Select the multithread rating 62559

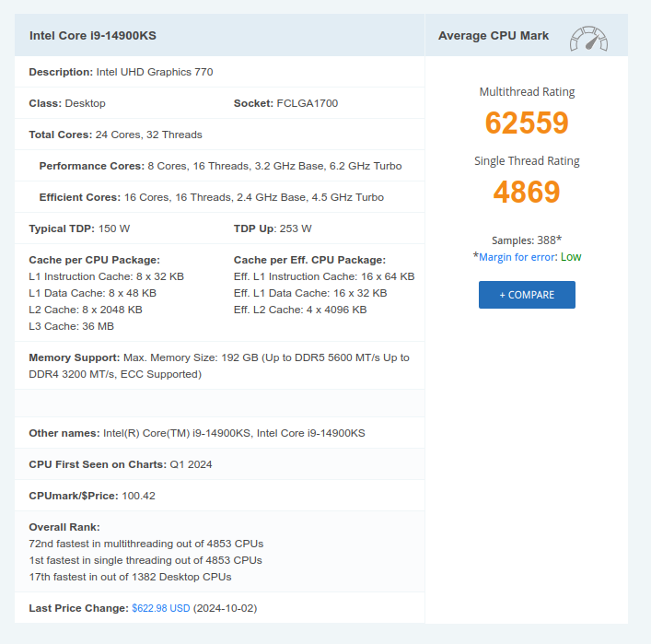click(527, 123)
